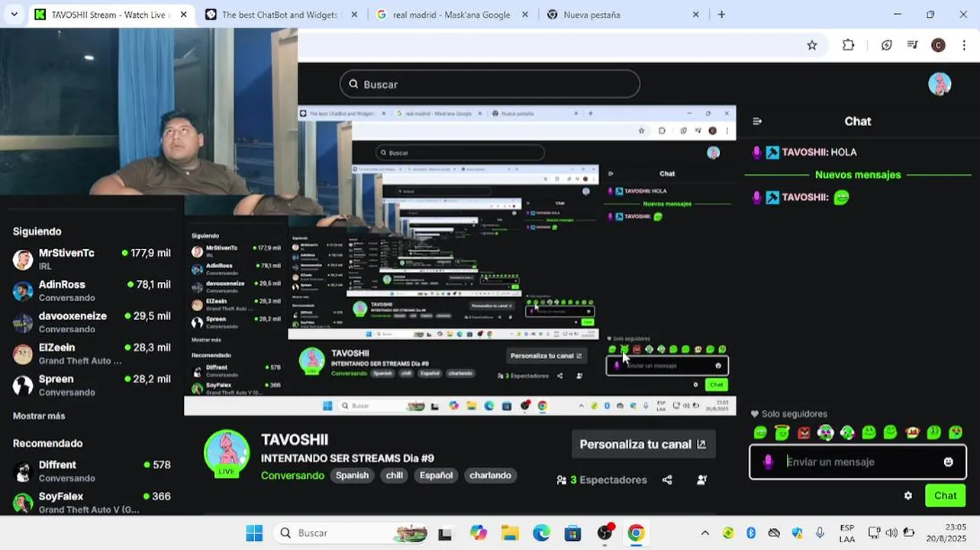
Task: Click the volume tray icon
Action: [891, 533]
